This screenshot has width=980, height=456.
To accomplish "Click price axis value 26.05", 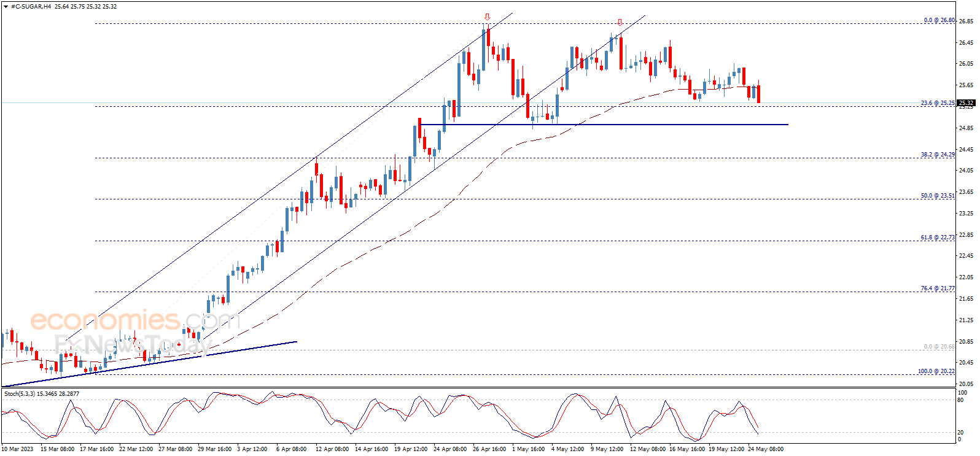I will 966,64.
